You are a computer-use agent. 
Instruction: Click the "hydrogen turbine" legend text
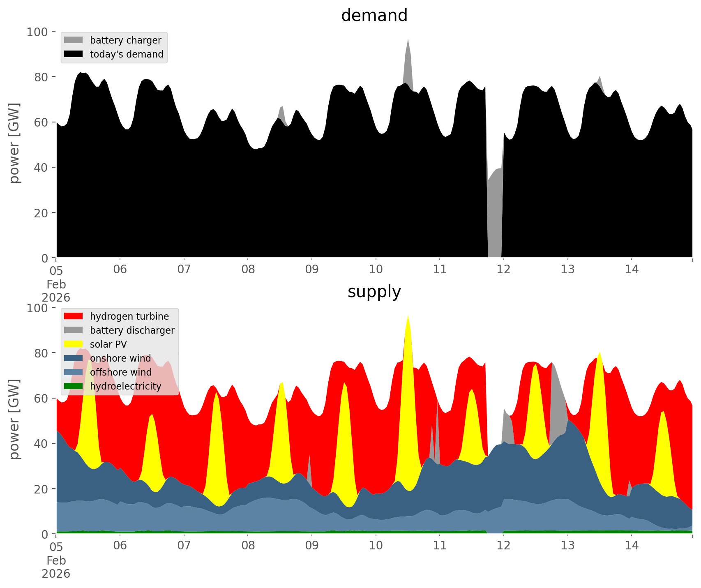point(129,316)
